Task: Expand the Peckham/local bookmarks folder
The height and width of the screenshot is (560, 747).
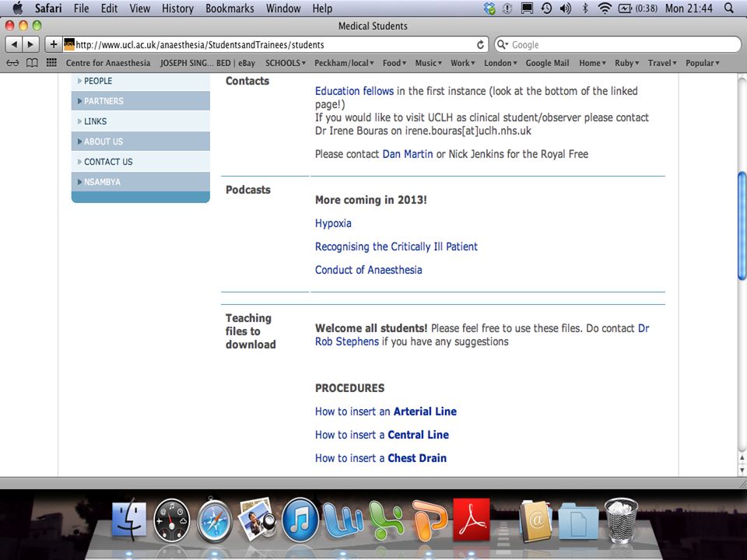Action: point(344,63)
